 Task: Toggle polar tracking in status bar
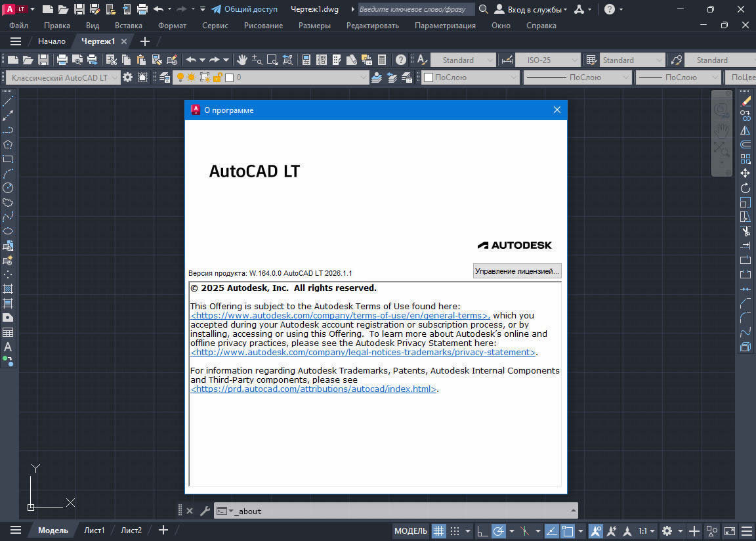pyautogui.click(x=499, y=530)
